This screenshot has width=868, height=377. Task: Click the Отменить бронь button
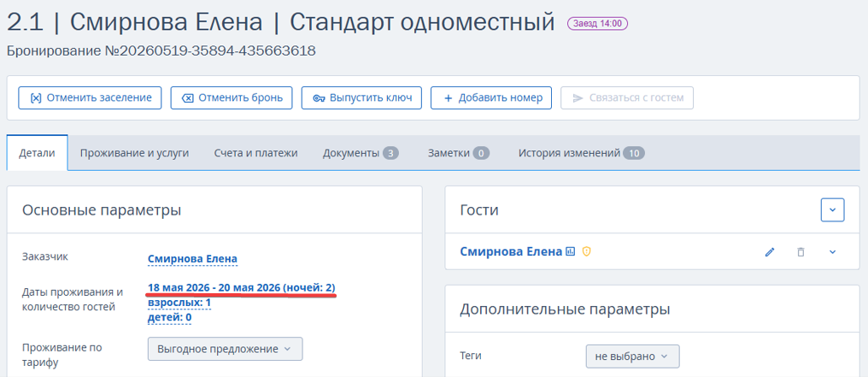(232, 98)
